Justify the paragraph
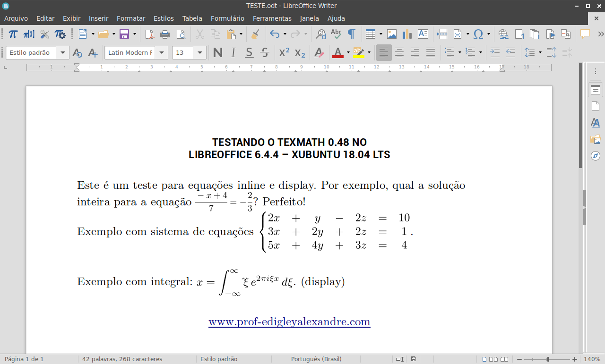Image resolution: width=605 pixels, height=364 pixels. [431, 52]
